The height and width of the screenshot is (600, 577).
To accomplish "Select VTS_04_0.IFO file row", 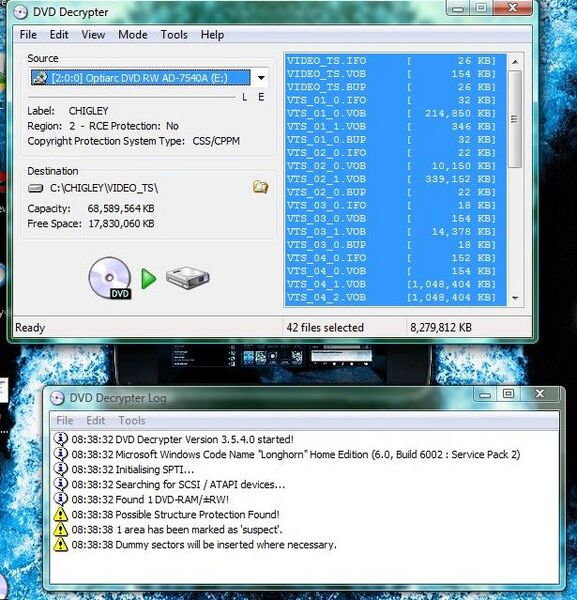I will coord(396,258).
